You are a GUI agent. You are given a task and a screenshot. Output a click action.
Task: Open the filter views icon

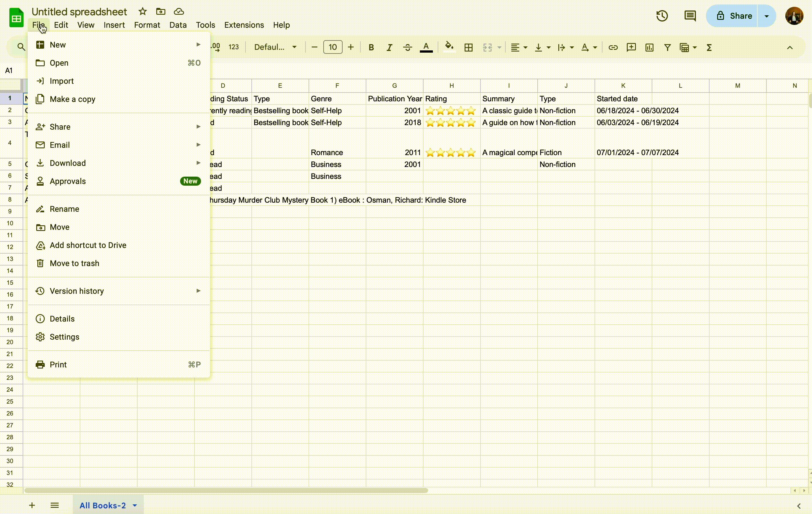[x=688, y=48]
